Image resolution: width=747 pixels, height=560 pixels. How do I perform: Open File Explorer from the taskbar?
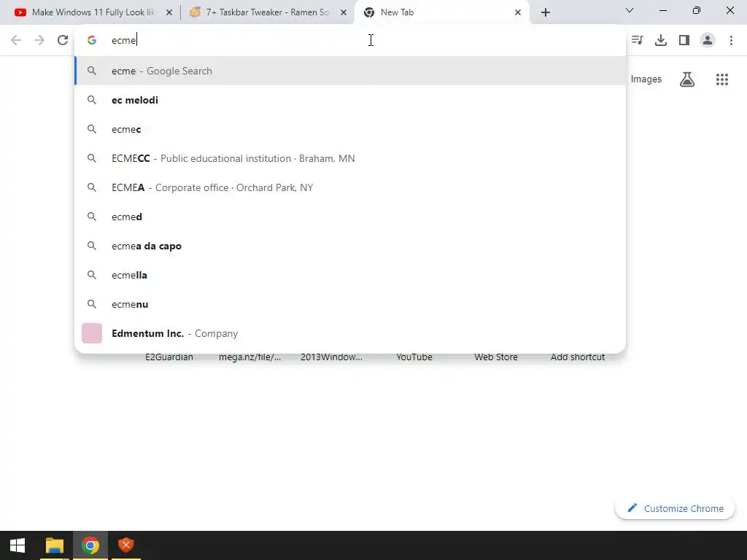tap(54, 545)
